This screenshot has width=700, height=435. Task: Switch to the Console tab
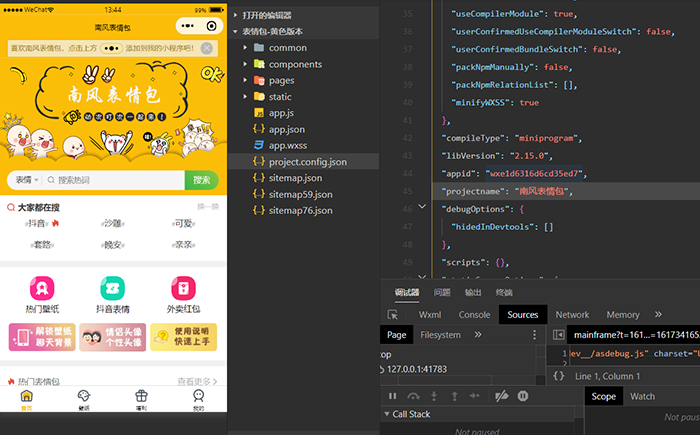473,315
